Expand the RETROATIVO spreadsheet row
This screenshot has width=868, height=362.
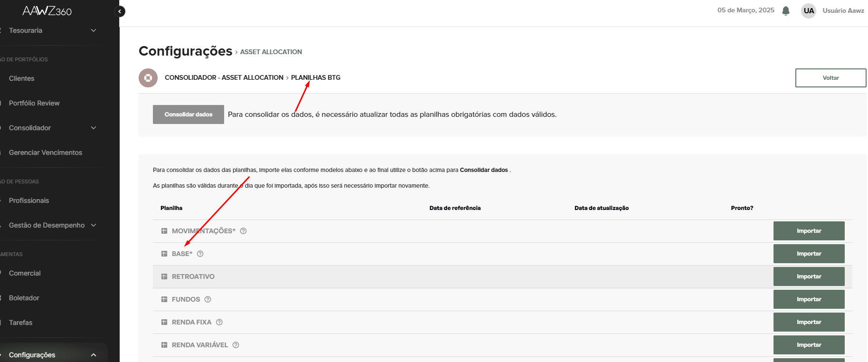click(164, 276)
